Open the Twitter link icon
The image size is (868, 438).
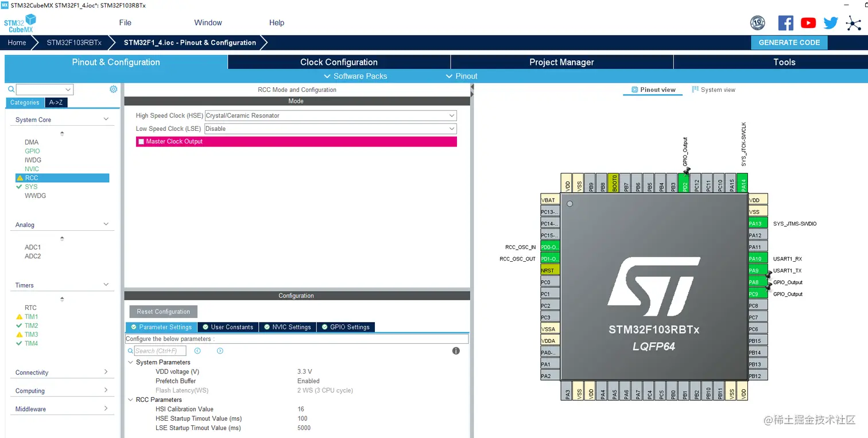831,23
